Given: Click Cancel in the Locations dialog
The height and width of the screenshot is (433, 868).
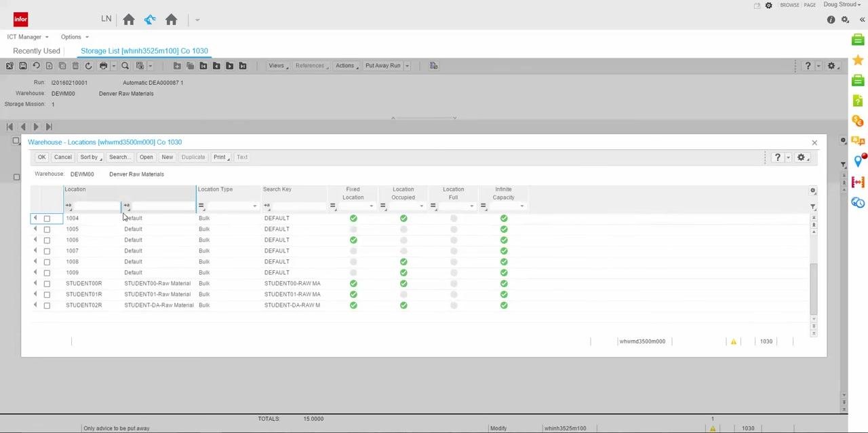Looking at the screenshot, I should [x=62, y=157].
